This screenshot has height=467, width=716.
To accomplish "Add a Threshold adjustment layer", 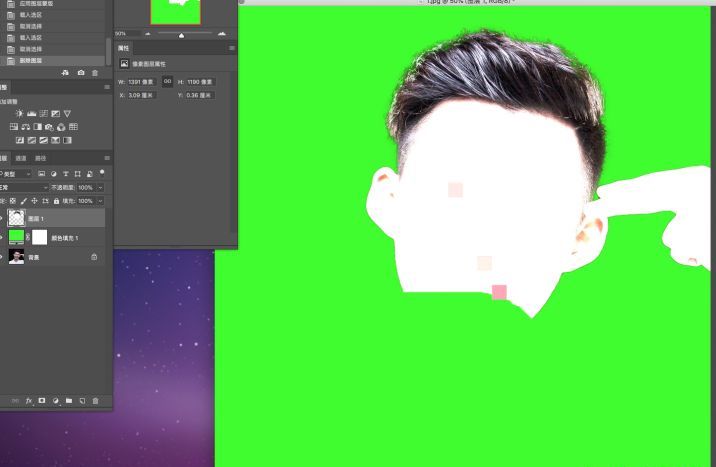I will tap(43, 140).
